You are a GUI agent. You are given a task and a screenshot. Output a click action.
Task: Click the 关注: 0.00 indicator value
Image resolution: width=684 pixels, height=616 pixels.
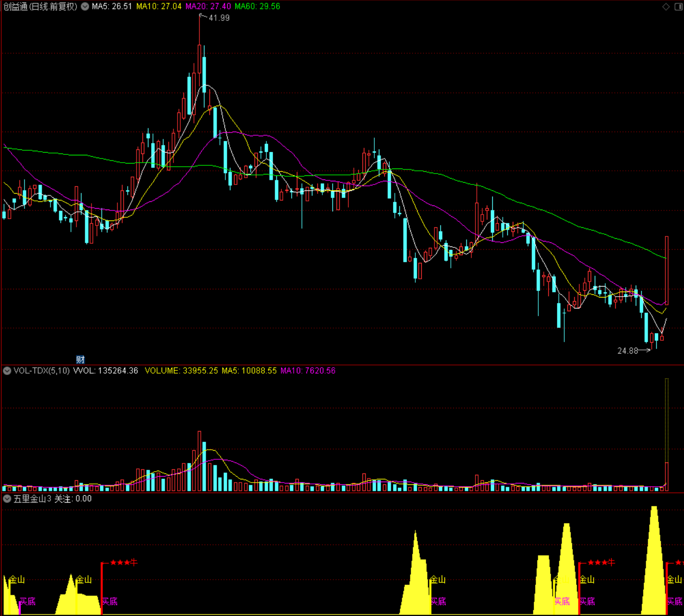coord(73,499)
